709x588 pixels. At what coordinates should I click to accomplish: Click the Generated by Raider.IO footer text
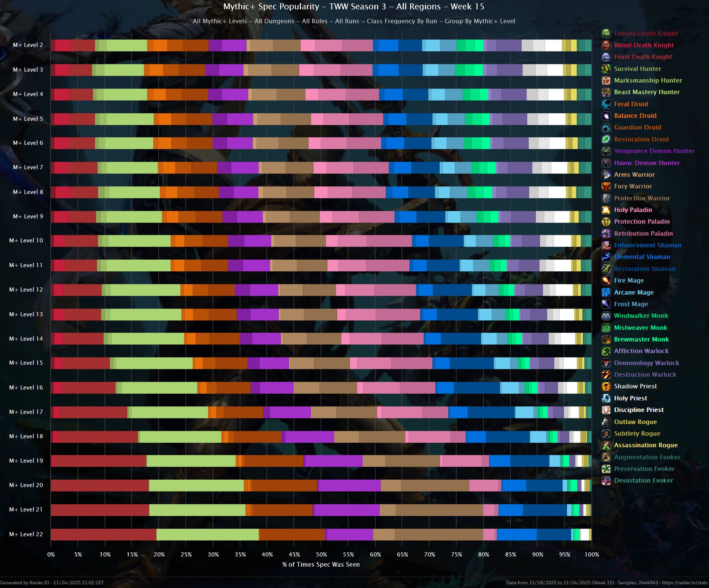point(52,583)
